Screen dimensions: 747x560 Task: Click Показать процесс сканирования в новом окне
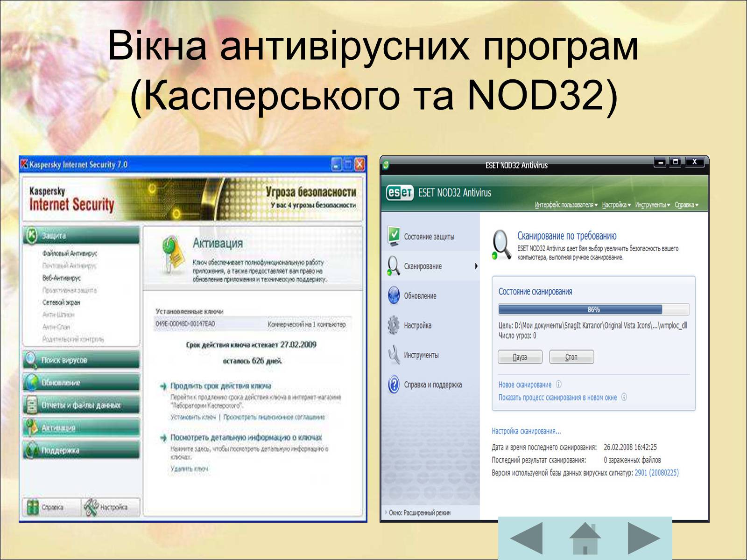point(557,398)
